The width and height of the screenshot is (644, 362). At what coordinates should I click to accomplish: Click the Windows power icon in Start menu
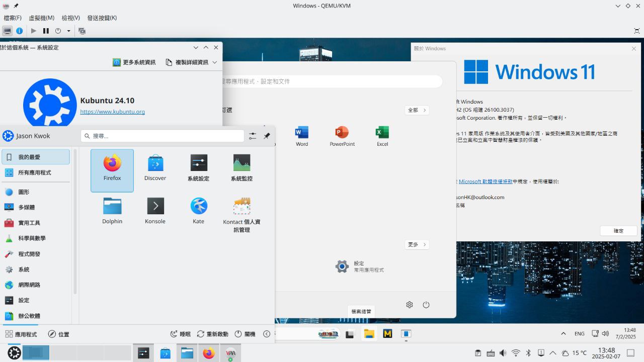(426, 305)
